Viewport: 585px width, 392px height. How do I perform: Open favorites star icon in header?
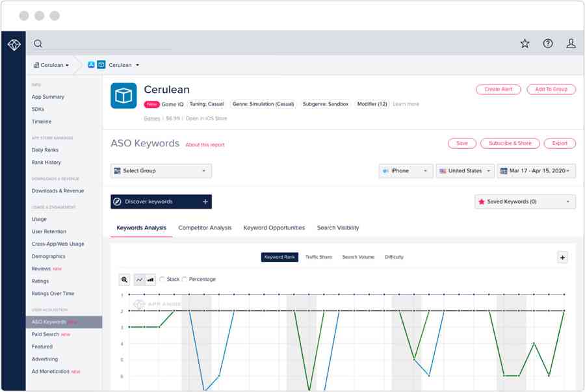(x=525, y=44)
